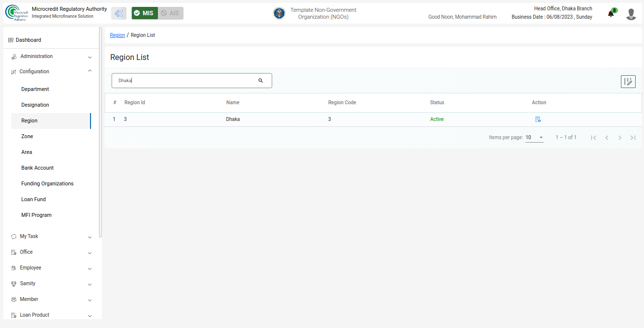Switch to AIS mode

coord(171,13)
